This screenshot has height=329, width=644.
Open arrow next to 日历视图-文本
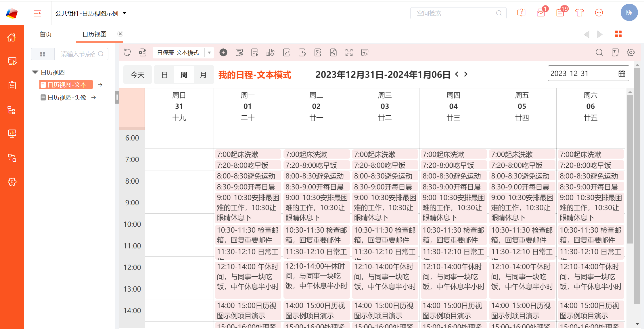(100, 85)
